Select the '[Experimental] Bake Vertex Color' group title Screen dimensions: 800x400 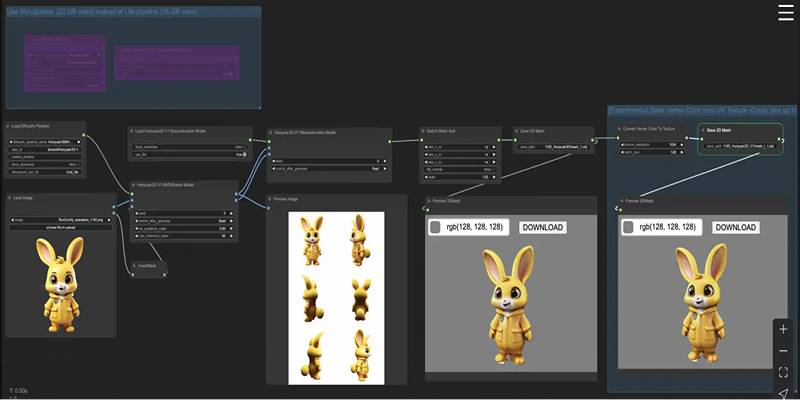[x=703, y=111]
